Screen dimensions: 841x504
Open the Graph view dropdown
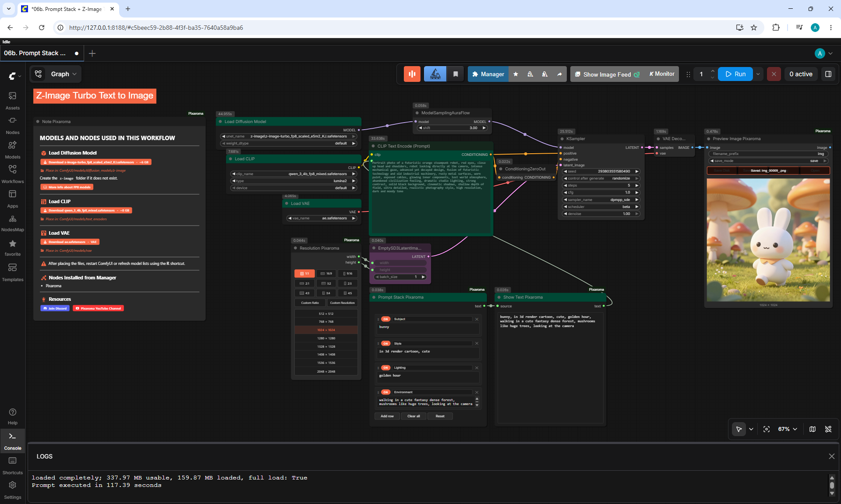64,74
